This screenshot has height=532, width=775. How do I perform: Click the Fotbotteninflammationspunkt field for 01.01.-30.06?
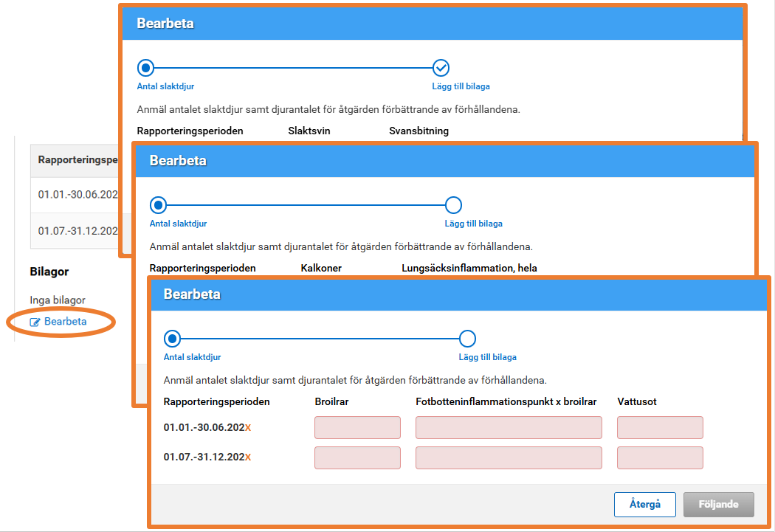[509, 428]
